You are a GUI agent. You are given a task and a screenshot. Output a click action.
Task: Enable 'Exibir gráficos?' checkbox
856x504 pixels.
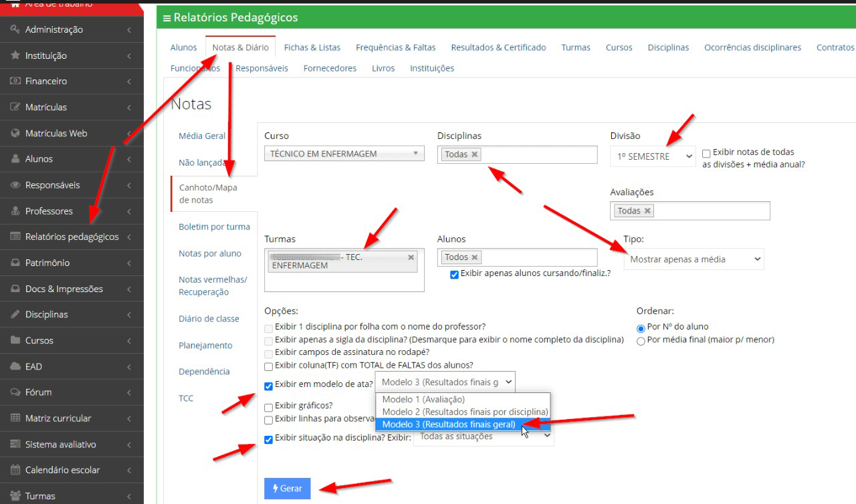click(268, 406)
